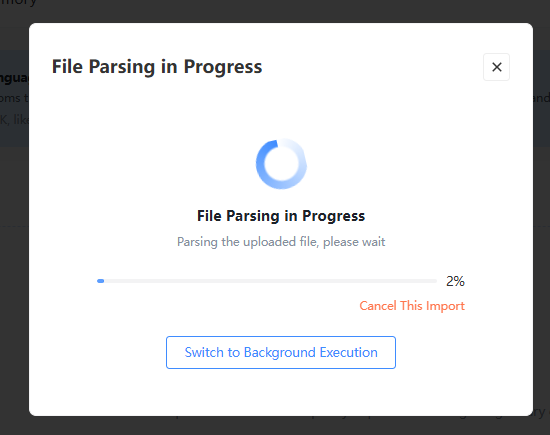
Task: Cancel This Import
Action: click(412, 306)
